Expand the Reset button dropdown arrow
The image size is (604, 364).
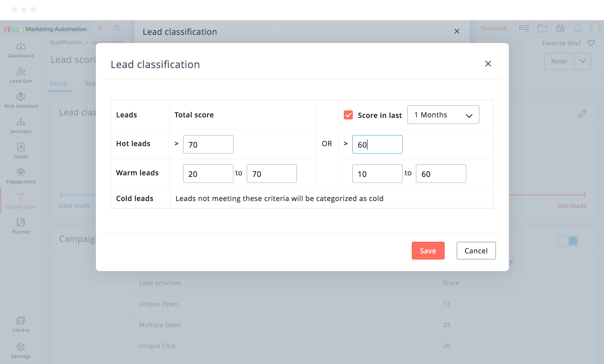[x=582, y=61]
